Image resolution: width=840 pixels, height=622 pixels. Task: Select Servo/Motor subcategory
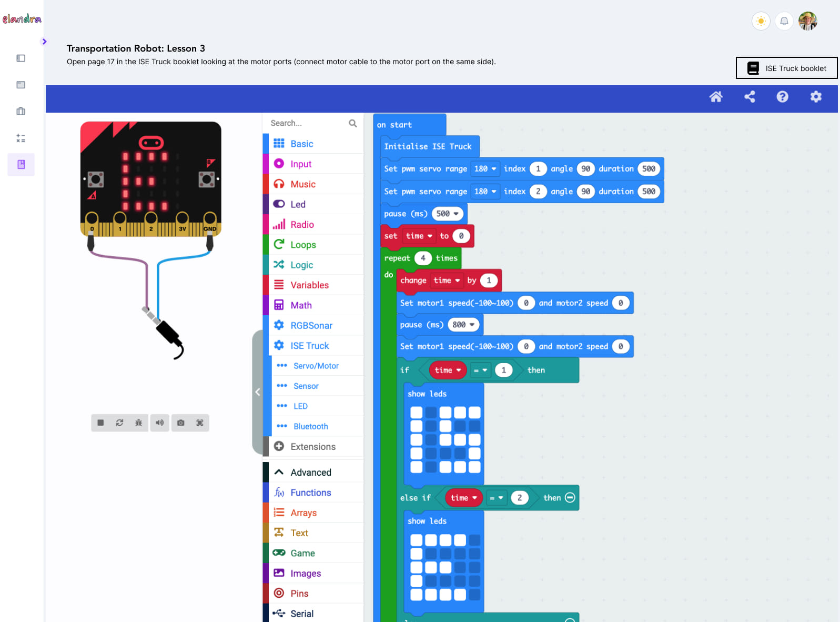point(316,366)
